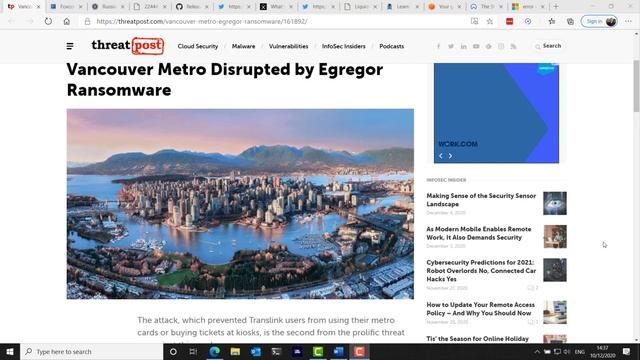Show next ad slide arrow
Screen dimensions: 640x360
pyautogui.click(x=450, y=156)
